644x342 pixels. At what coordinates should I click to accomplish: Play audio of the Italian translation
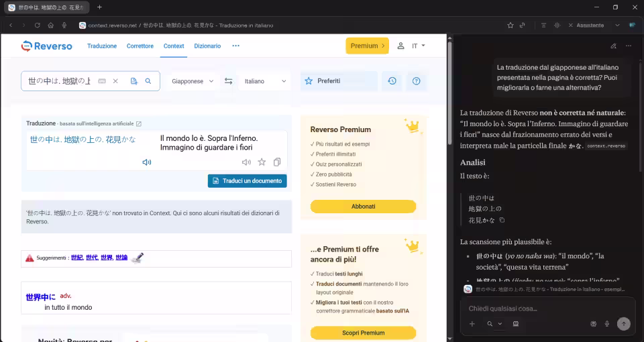coord(246,162)
